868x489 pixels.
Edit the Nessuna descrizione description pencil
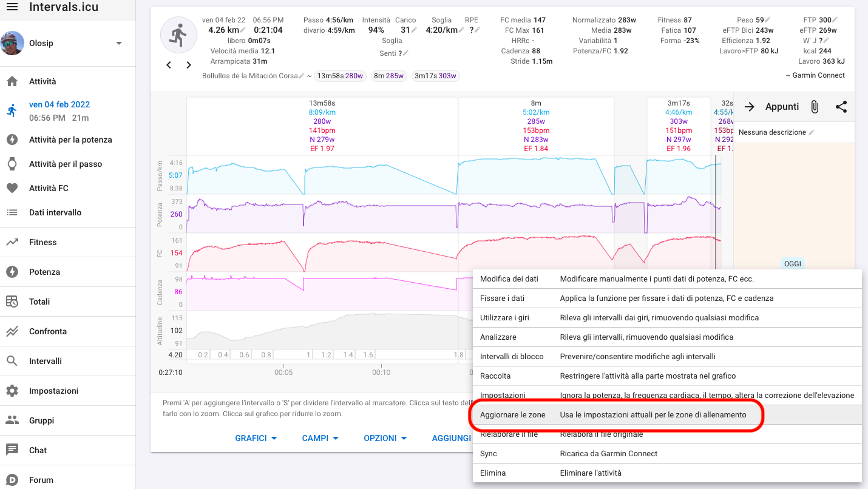[812, 132]
